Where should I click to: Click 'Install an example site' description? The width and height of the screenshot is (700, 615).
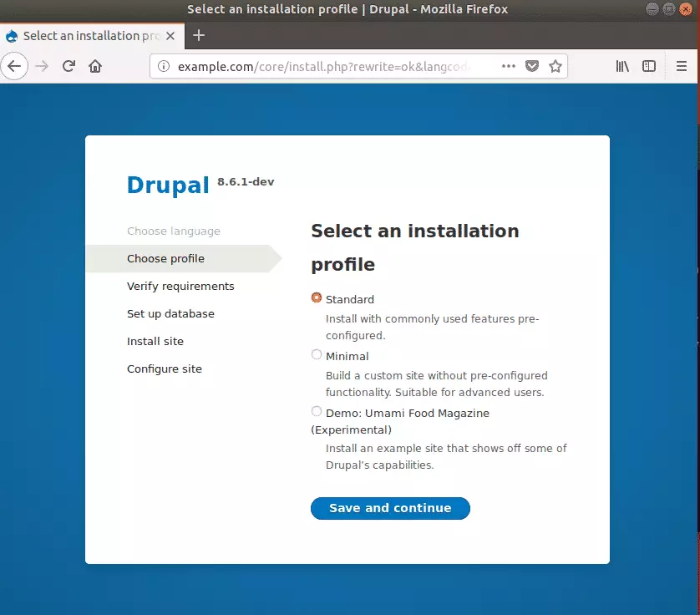point(446,456)
